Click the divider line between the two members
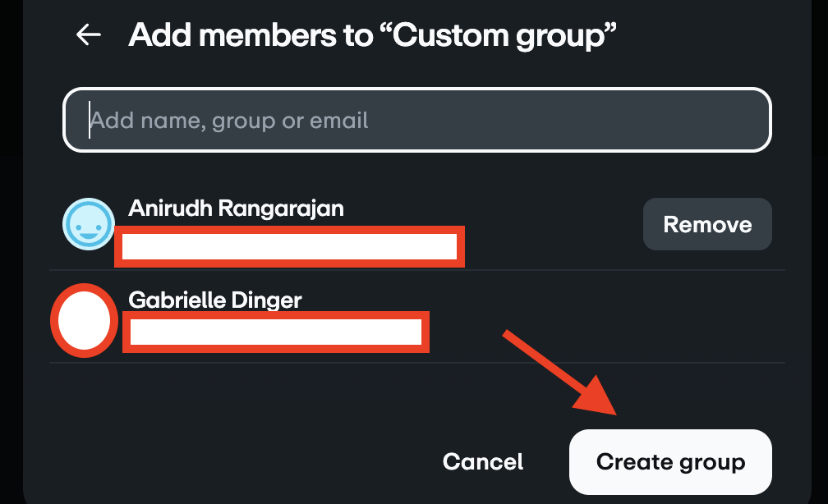The width and height of the screenshot is (828, 504). click(417, 270)
